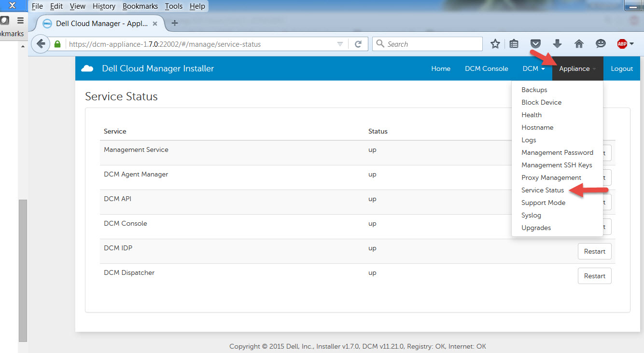
Task: Click the reload page icon
Action: point(358,44)
